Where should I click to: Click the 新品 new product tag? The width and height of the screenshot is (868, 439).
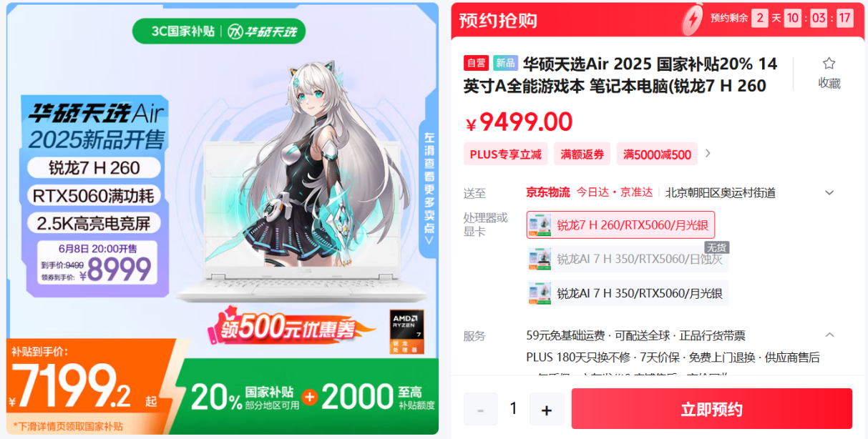(x=506, y=63)
